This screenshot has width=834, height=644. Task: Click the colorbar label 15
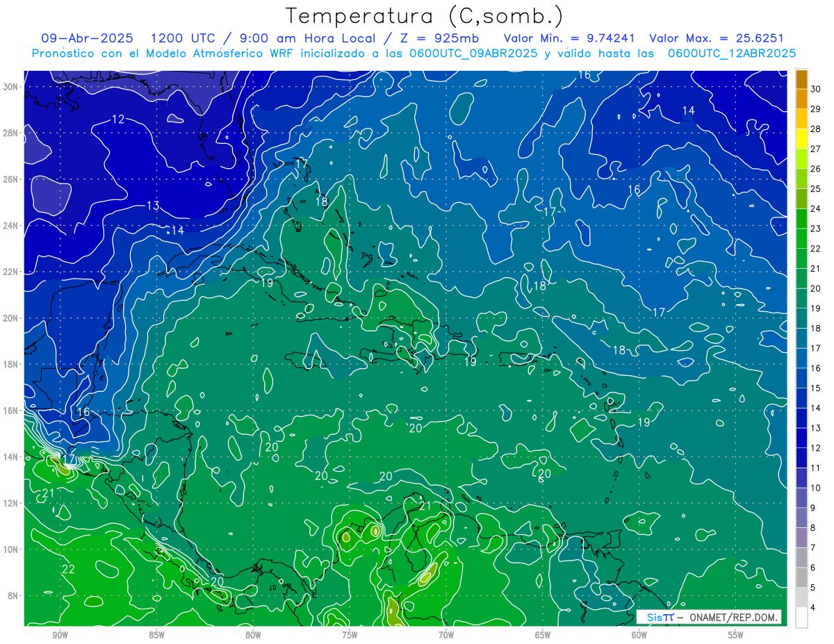click(x=816, y=388)
